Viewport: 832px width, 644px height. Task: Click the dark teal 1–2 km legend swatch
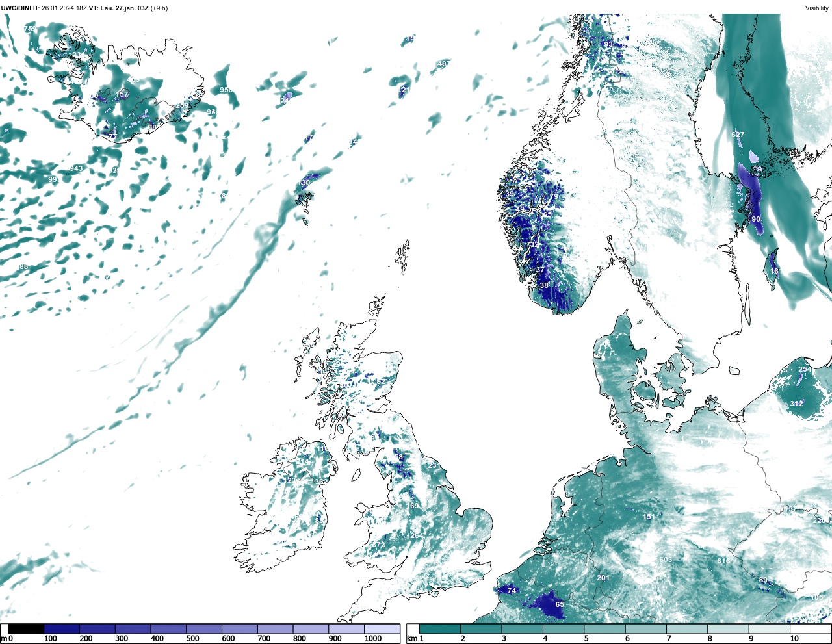440,629
